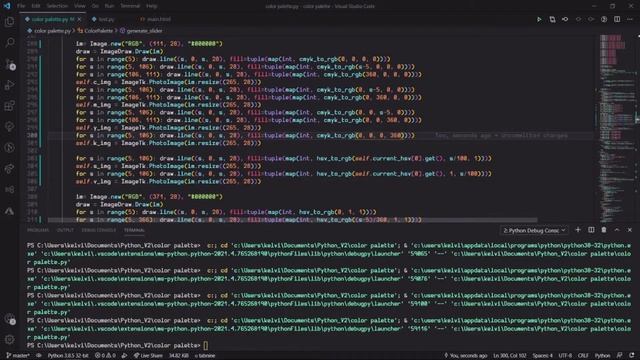This screenshot has width=640, height=360.
Task: Click the horizontal editor scrollbar
Action: pyautogui.click(x=292, y=220)
